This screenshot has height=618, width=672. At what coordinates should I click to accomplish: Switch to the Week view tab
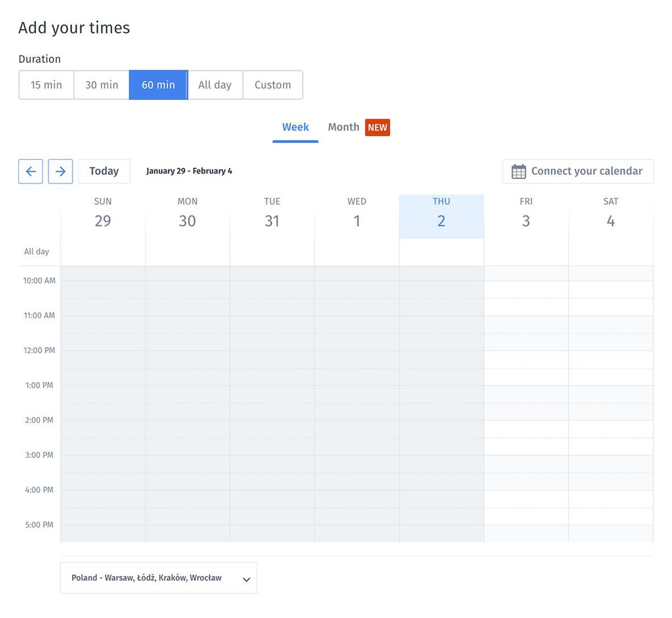295,127
